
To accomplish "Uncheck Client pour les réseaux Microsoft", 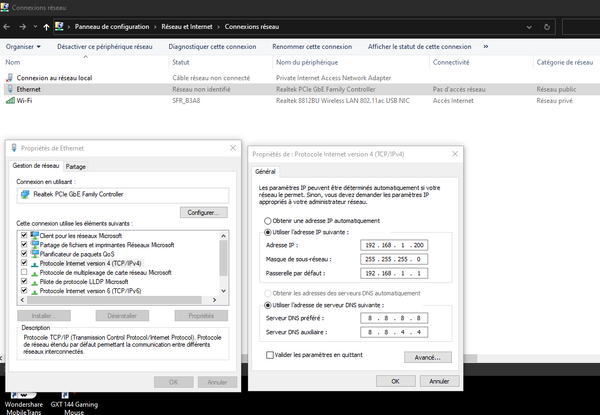I will 24,235.
